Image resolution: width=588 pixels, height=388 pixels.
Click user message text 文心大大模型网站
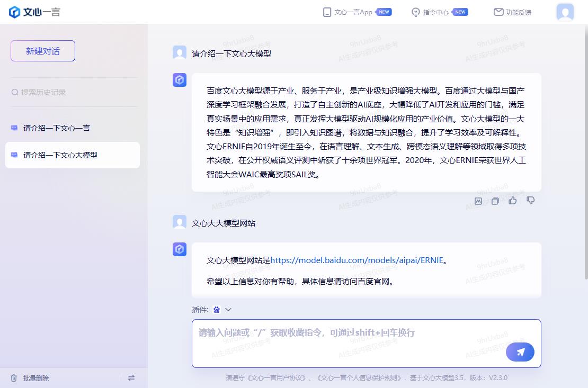(224, 223)
